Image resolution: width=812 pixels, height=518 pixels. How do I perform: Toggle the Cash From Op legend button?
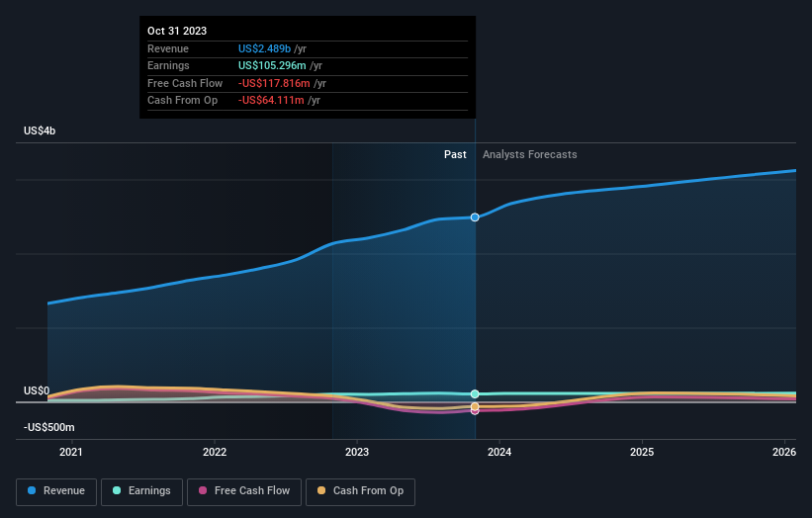360,491
